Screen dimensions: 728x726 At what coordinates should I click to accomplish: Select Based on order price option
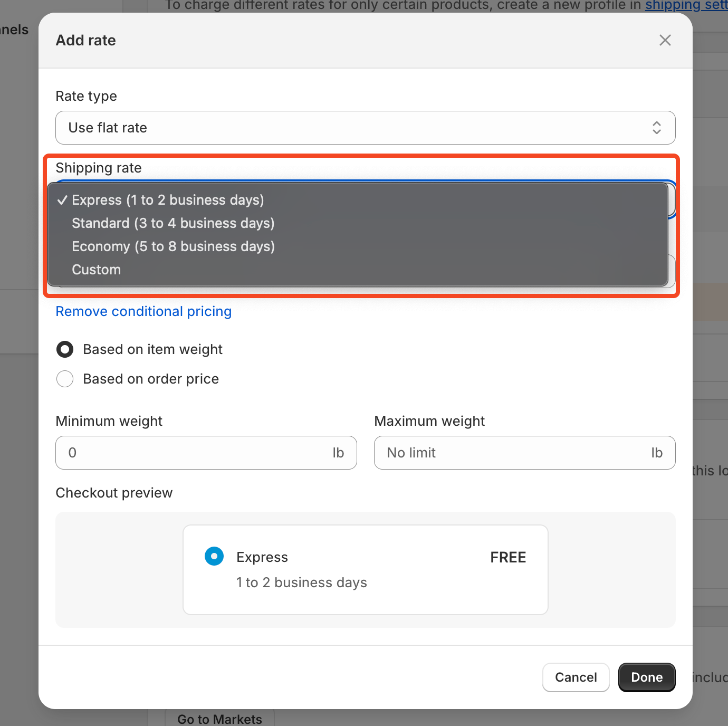[x=65, y=379]
